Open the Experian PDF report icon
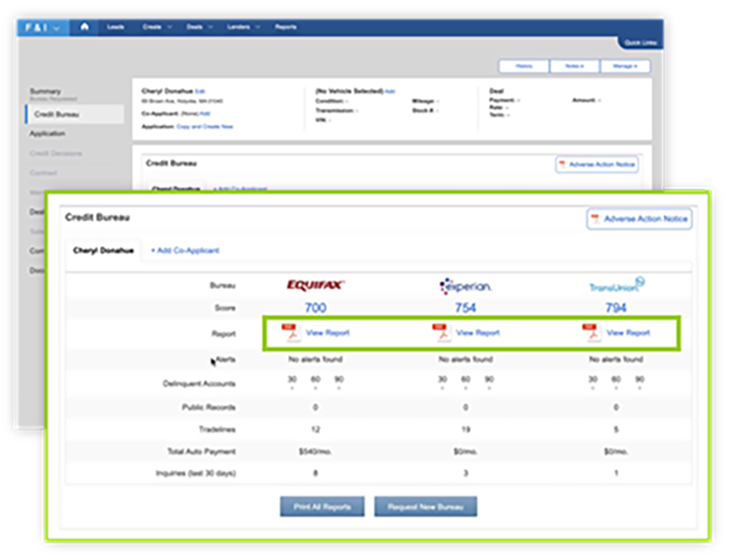729x560 pixels. tap(441, 332)
